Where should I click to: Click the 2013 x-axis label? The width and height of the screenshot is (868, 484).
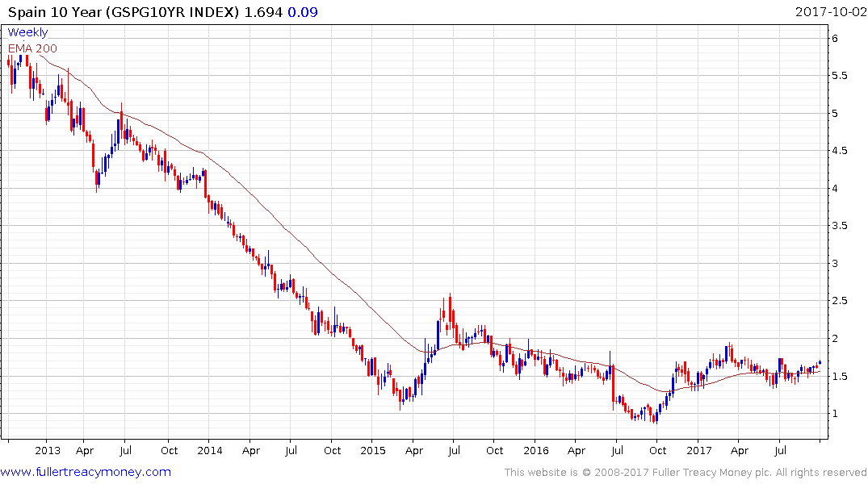48,450
